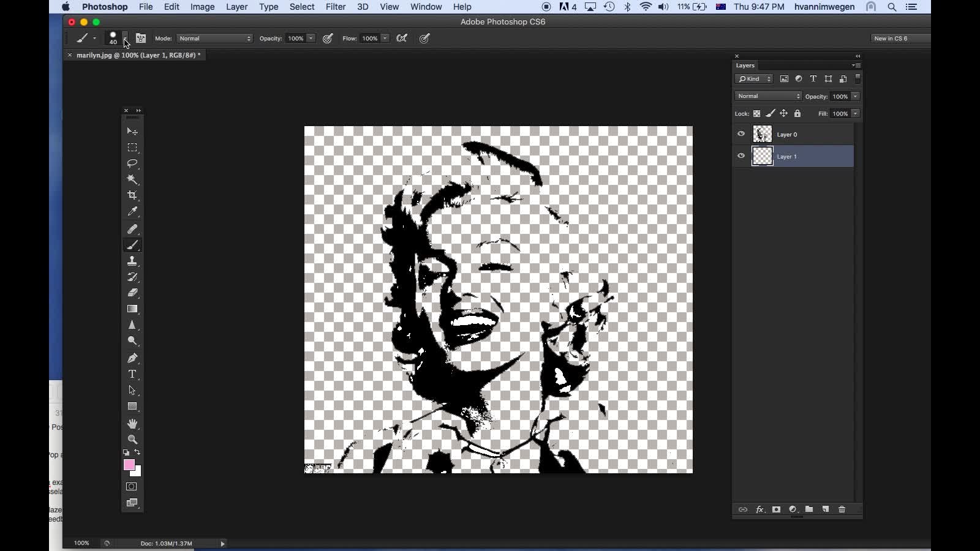Select the Type tool
Viewport: 980px width, 551px height.
[132, 374]
